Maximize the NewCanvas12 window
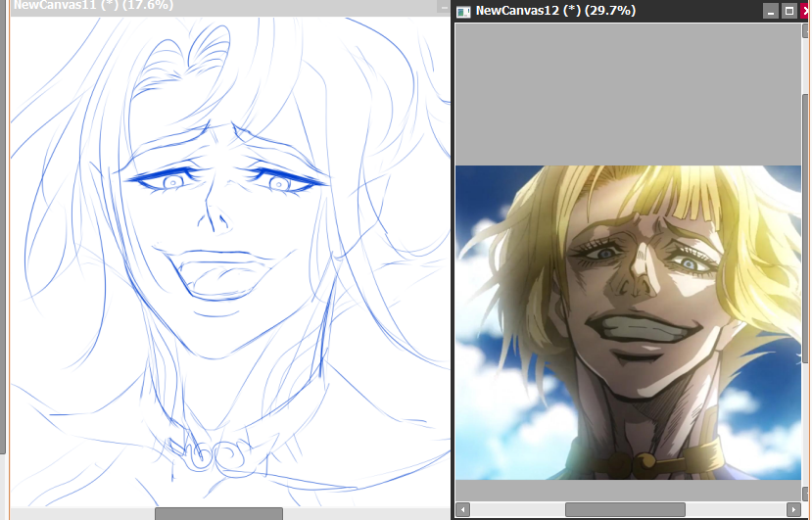 coord(789,11)
